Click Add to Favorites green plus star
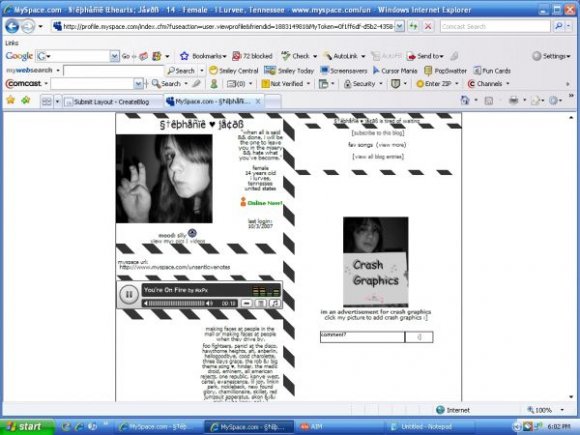 click(x=26, y=100)
